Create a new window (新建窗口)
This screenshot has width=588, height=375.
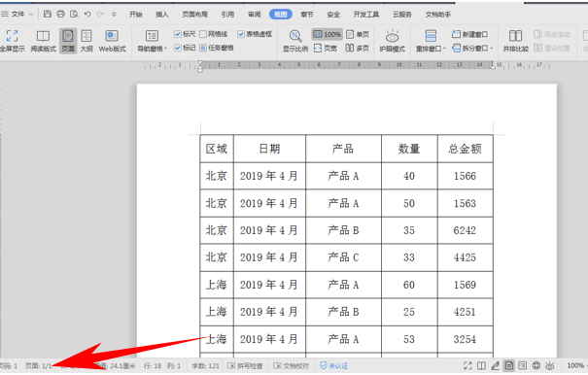[469, 35]
